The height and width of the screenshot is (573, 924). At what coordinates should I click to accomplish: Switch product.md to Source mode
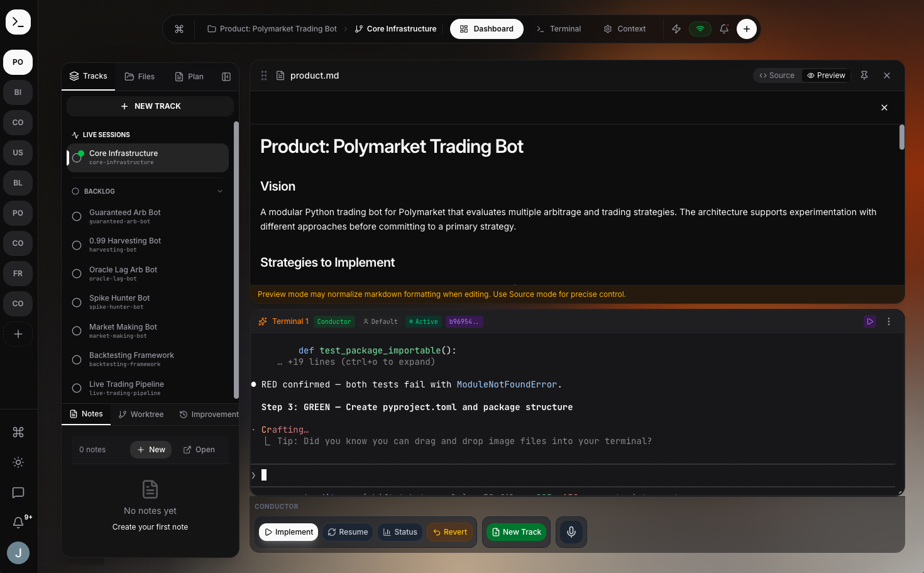(x=777, y=75)
